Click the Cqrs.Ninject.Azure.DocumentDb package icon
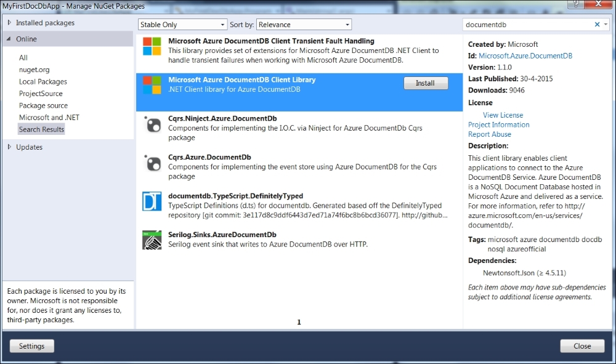The height and width of the screenshot is (364, 616). [x=152, y=124]
